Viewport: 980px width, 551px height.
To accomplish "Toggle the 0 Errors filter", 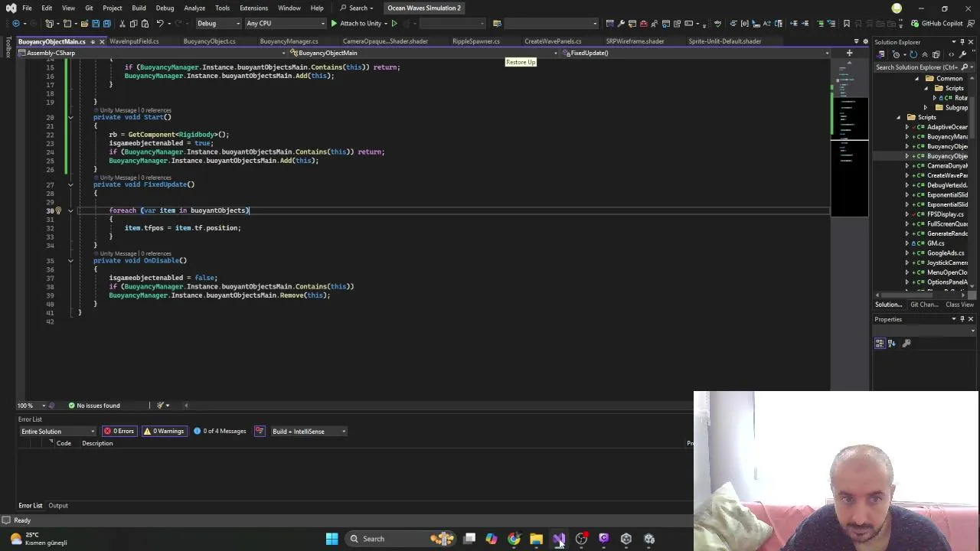I will [119, 431].
